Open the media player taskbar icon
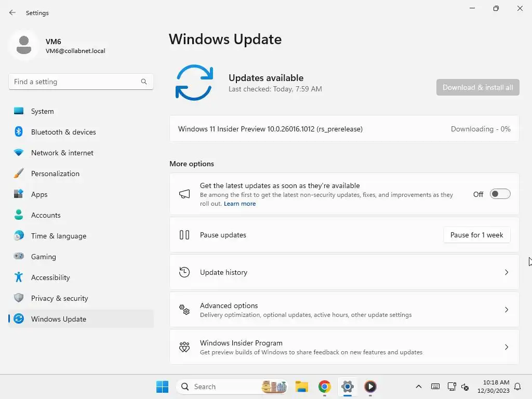Image resolution: width=532 pixels, height=399 pixels. point(370,387)
